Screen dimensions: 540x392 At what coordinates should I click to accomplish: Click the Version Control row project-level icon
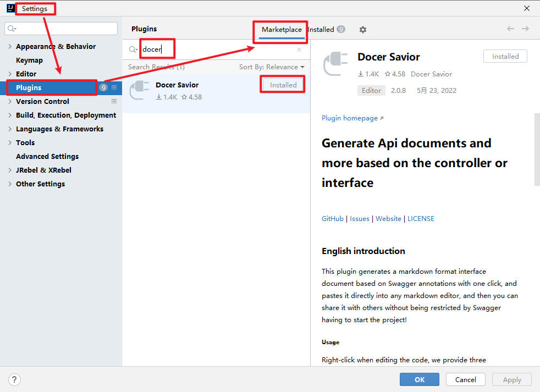114,101
